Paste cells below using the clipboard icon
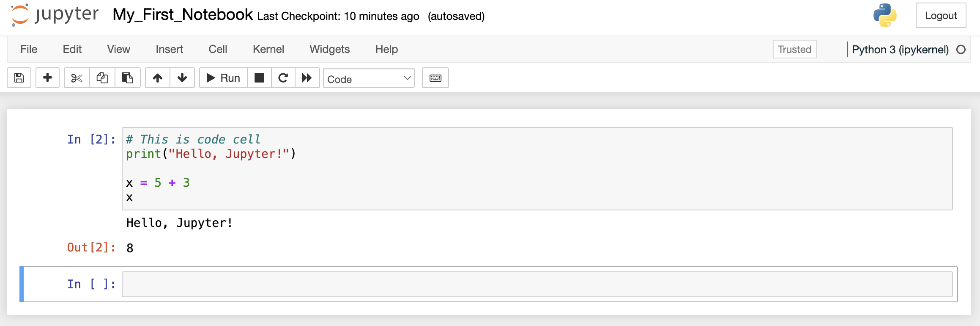The width and height of the screenshot is (980, 326). click(x=127, y=78)
